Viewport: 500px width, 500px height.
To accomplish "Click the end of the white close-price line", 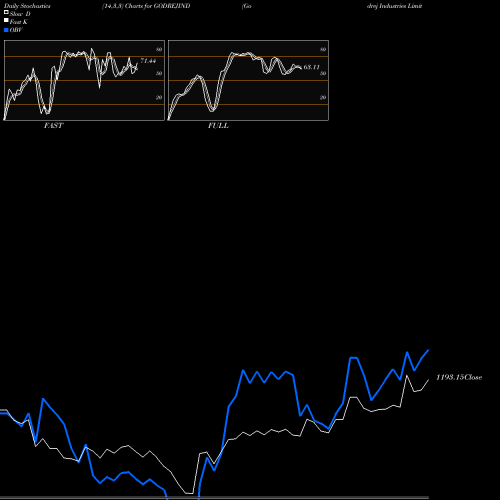I will point(428,380).
